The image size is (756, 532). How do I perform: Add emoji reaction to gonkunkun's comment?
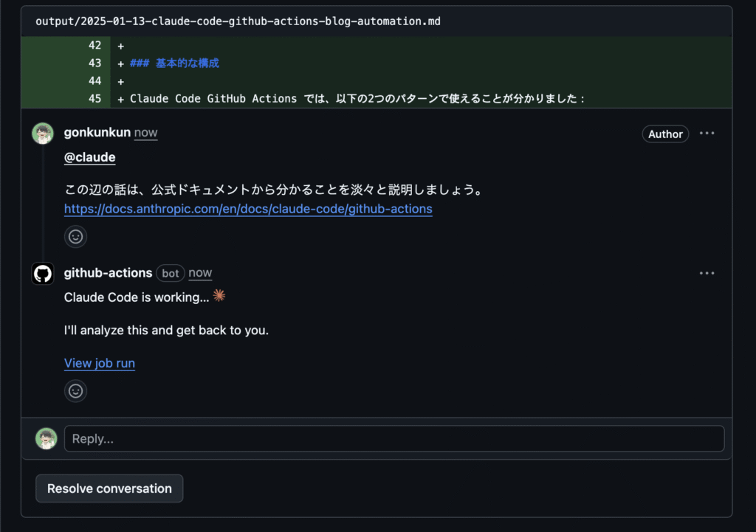[76, 237]
